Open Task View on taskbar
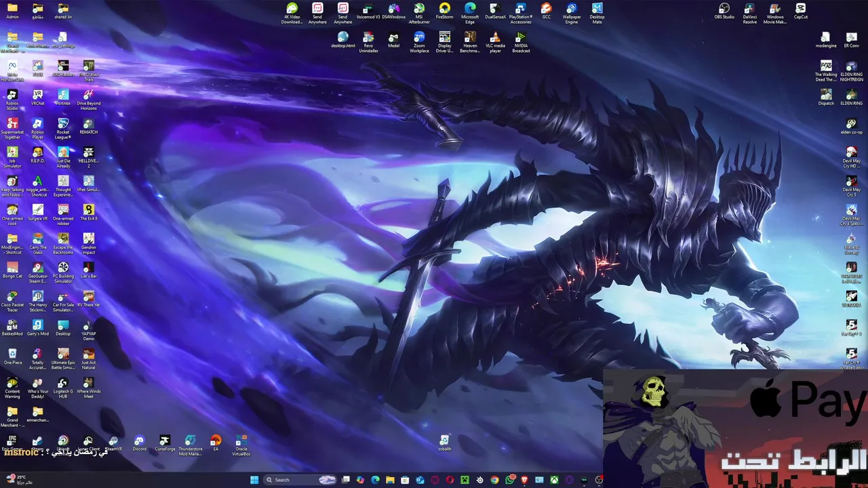This screenshot has height=488, width=868. pos(345,480)
